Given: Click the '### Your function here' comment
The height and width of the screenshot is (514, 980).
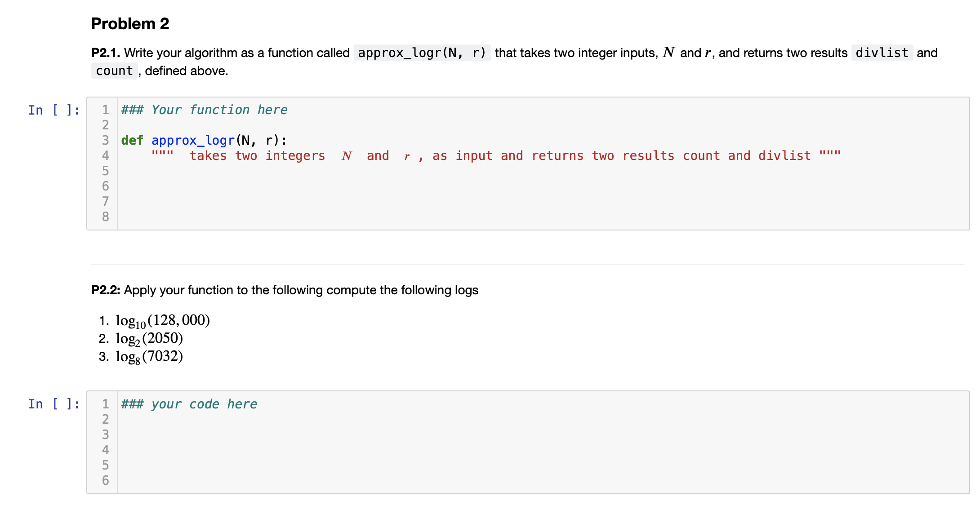Looking at the screenshot, I should coord(204,110).
